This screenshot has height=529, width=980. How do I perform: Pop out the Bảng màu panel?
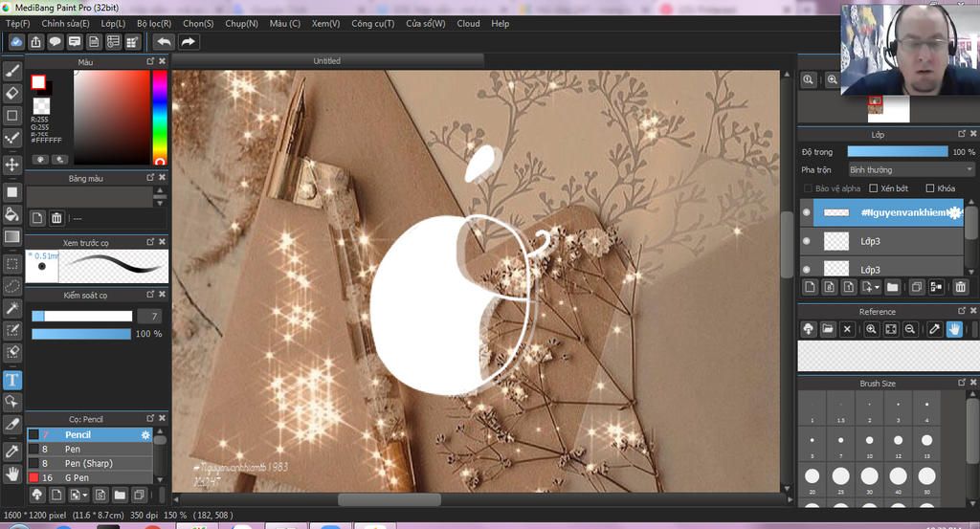150,177
